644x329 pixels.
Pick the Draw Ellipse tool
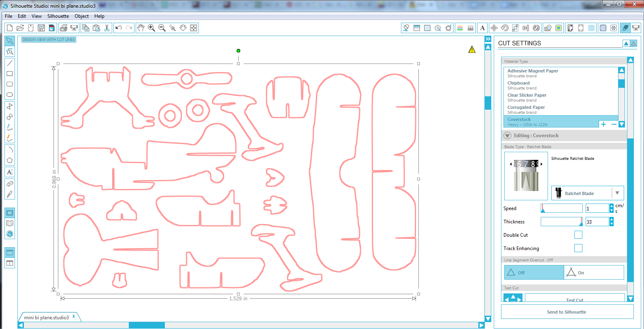tap(10, 95)
